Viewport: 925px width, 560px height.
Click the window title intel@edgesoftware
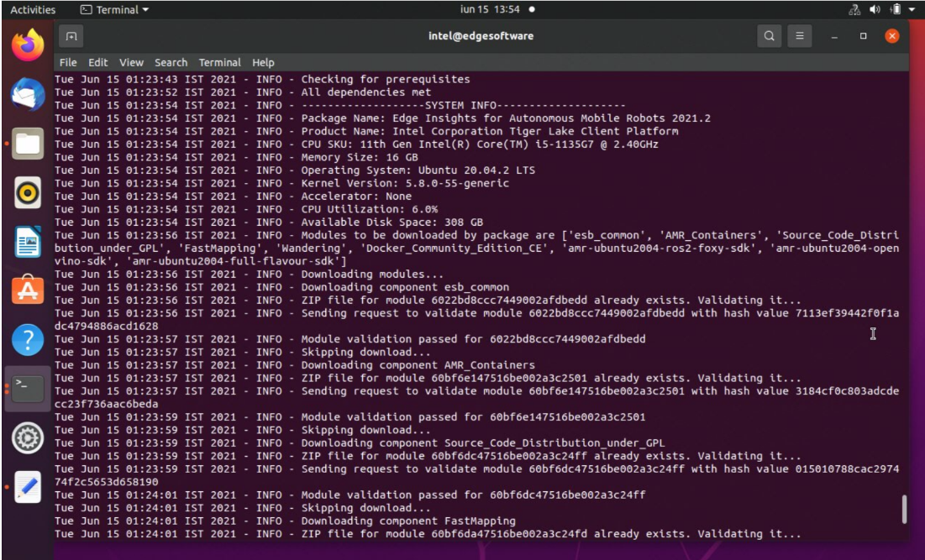pos(481,36)
